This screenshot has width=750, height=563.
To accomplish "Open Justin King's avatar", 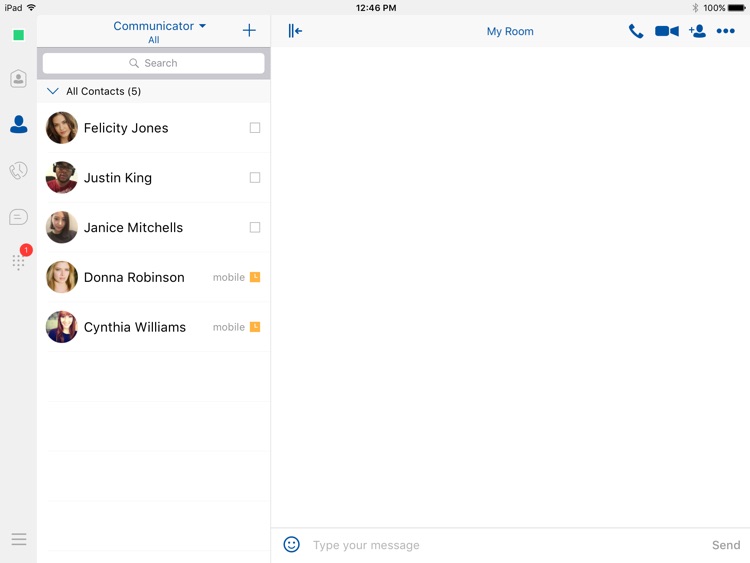I will [62, 177].
